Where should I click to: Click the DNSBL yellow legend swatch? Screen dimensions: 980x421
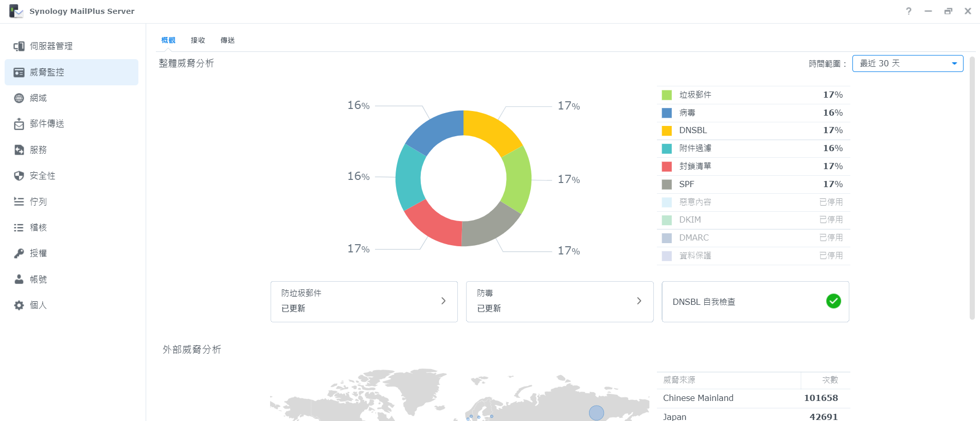pyautogui.click(x=667, y=131)
